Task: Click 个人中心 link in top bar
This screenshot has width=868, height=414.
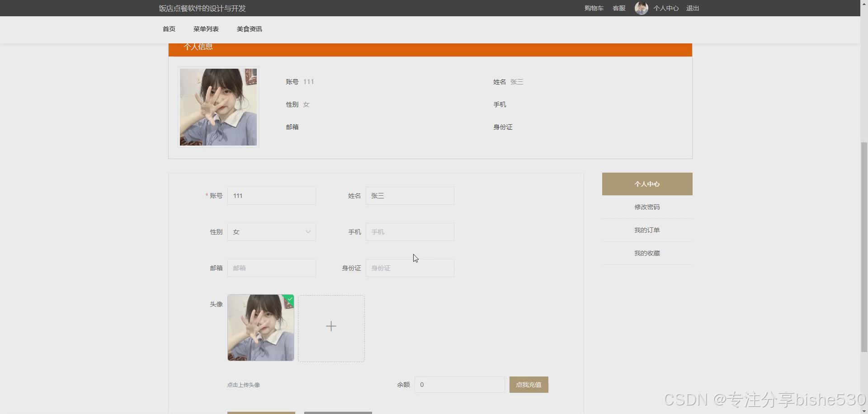Action: [666, 8]
